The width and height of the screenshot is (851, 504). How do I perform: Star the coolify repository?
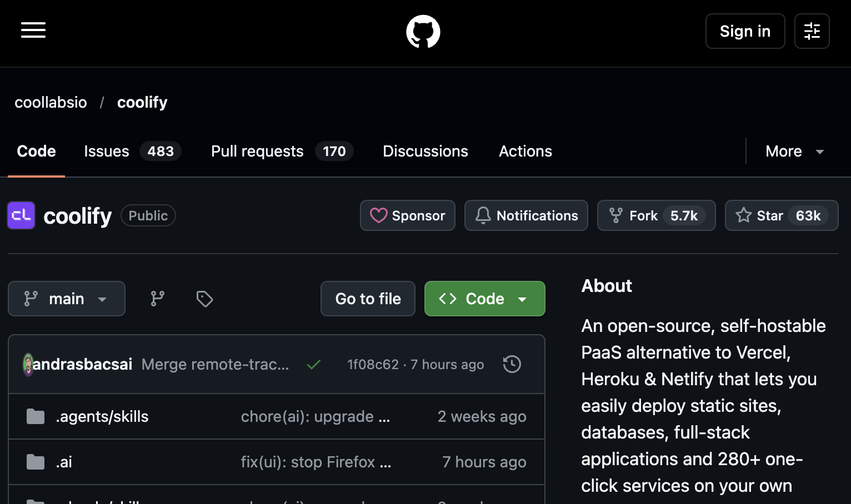782,215
